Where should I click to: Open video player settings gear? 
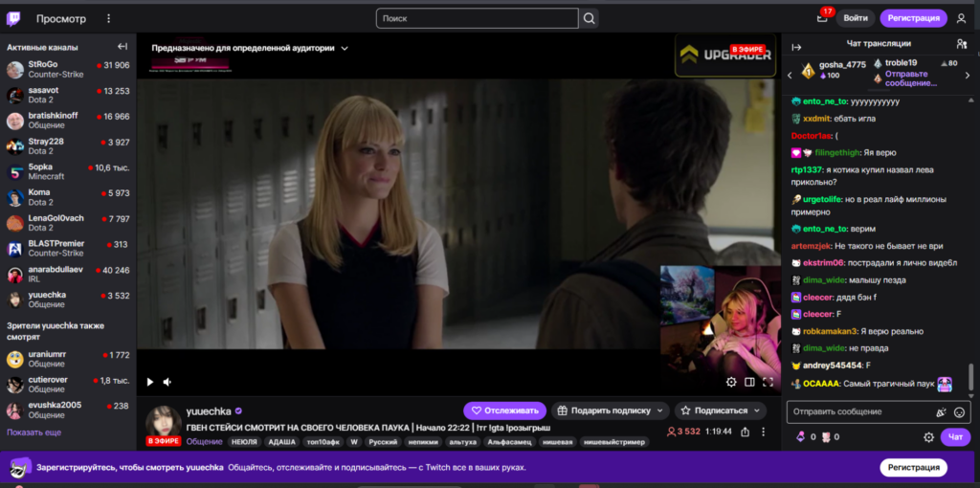pyautogui.click(x=731, y=382)
